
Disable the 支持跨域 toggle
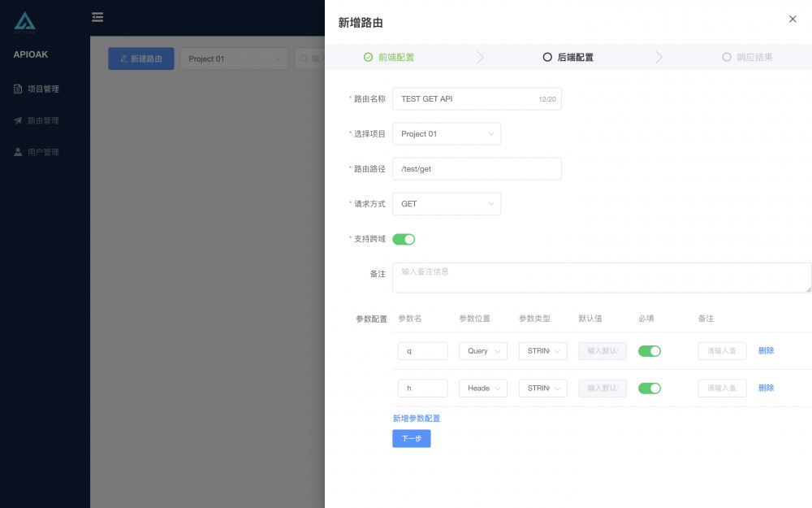click(404, 239)
